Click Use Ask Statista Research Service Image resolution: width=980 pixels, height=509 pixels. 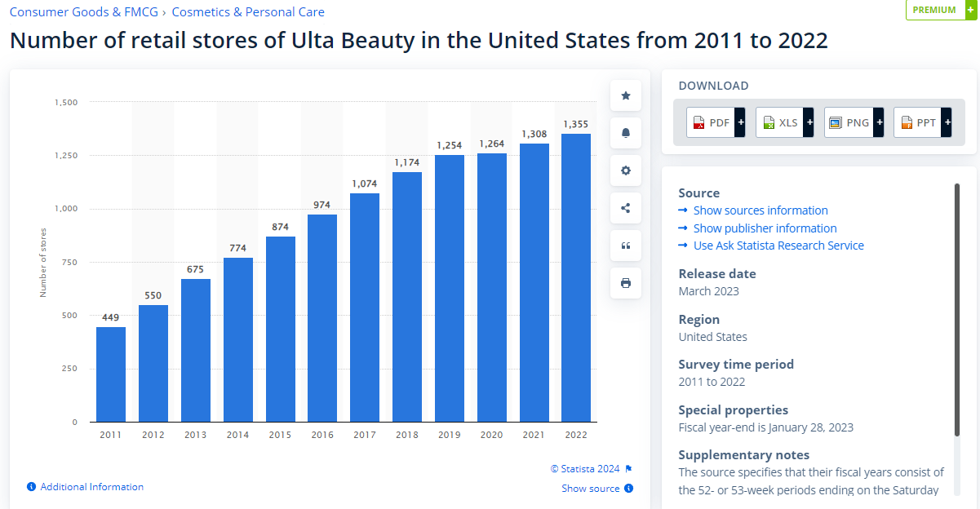pyautogui.click(x=778, y=246)
